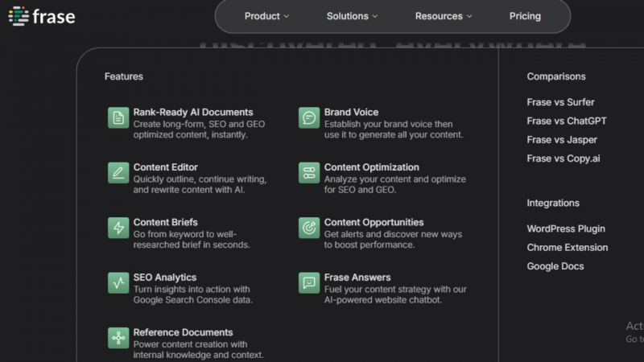644x362 pixels.
Task: Click the Content Briefs lightning icon
Action: click(x=118, y=228)
